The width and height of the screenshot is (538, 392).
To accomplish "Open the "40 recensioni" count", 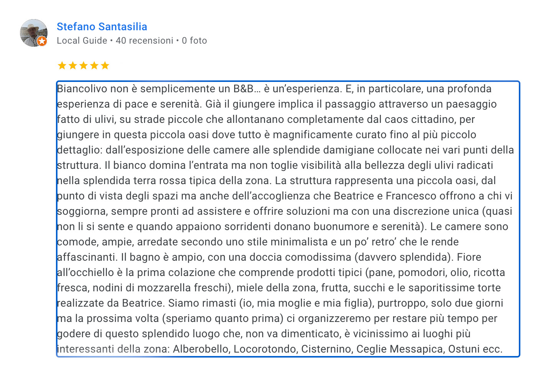I will [144, 41].
